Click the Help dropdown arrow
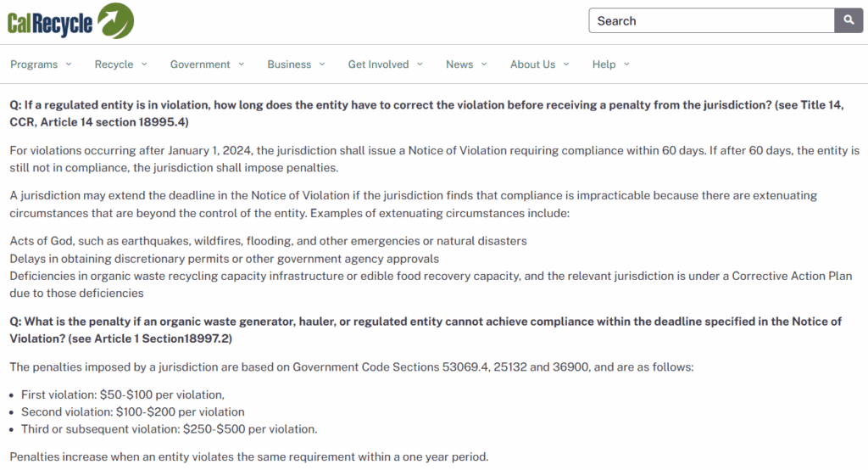This screenshot has height=470, width=868. click(626, 64)
